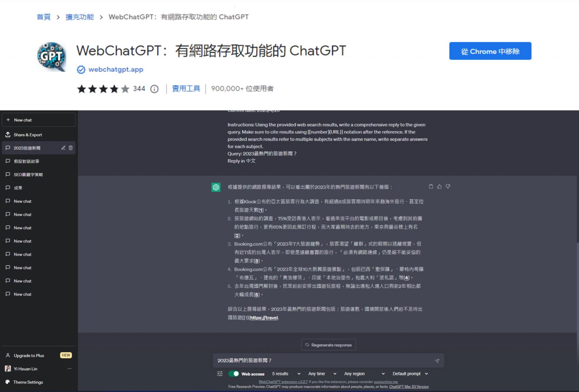Open the Default prompt dropdown
Viewport: 579px width, 392px height.
pos(410,374)
